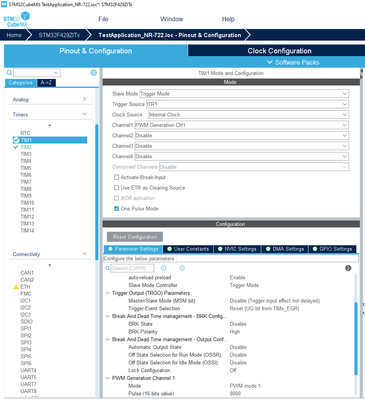Image resolution: width=365 pixels, height=400 pixels.
Task: Click the Trigger Event Selection value
Action: coord(264,308)
